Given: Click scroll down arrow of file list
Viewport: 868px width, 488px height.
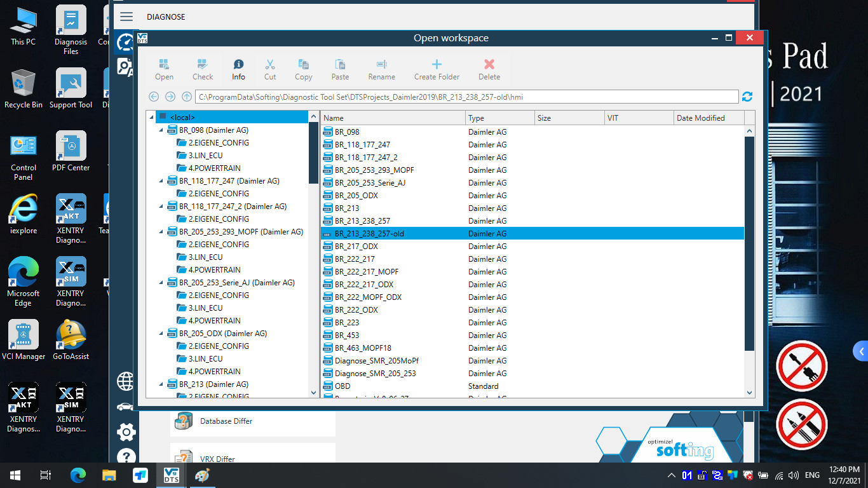Looking at the screenshot, I should point(750,393).
